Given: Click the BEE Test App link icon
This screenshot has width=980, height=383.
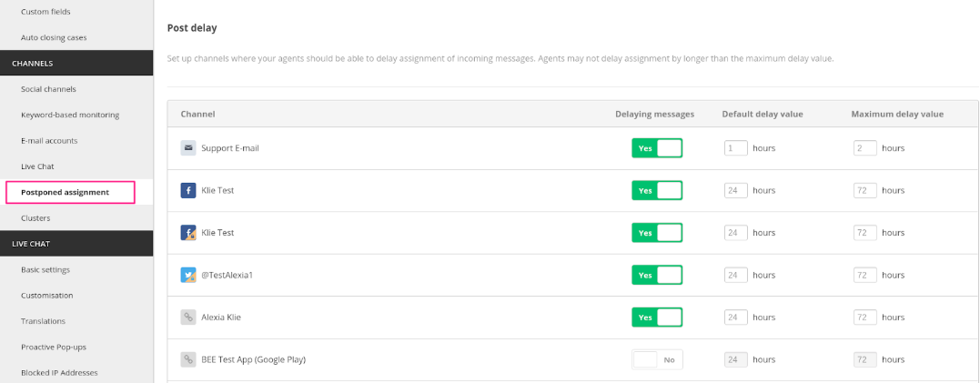Looking at the screenshot, I should [188, 360].
